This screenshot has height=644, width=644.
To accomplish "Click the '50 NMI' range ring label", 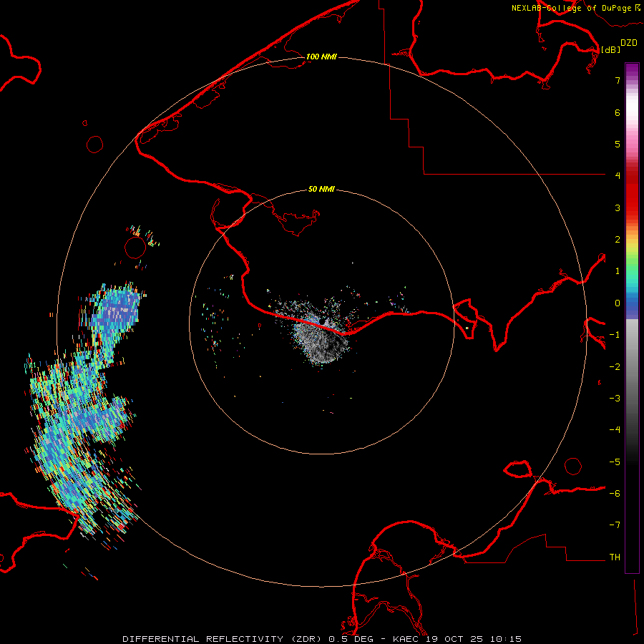I will 321,189.
